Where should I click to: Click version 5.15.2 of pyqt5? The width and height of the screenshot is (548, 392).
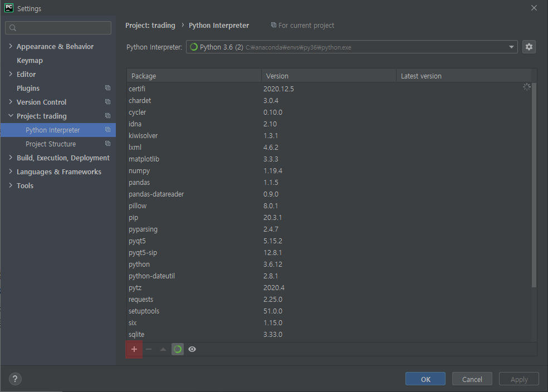[x=272, y=241]
